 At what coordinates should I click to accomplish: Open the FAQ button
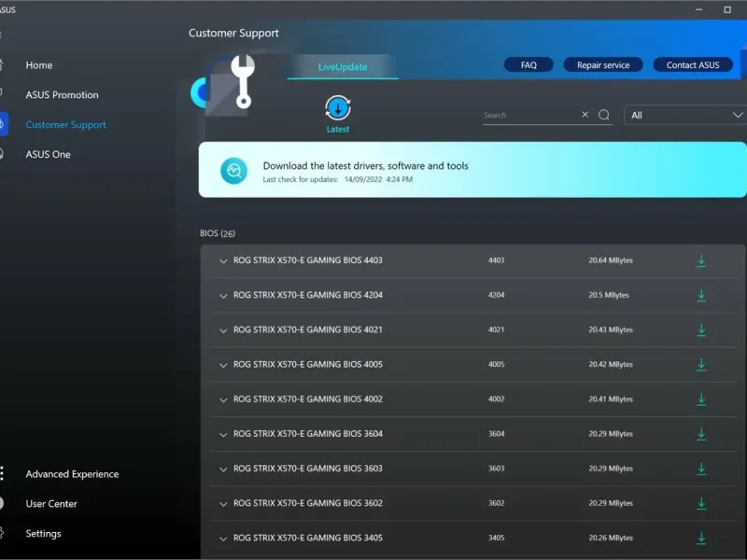(x=529, y=64)
